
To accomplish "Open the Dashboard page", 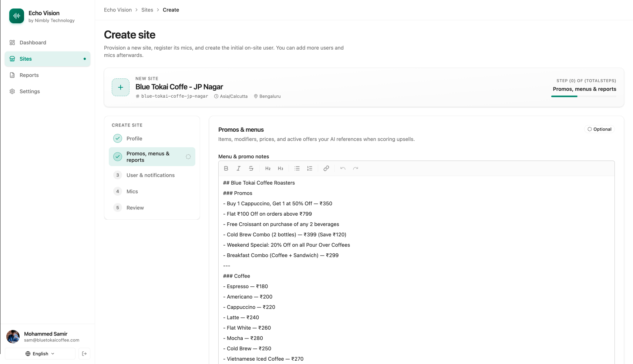I will tap(47, 43).
